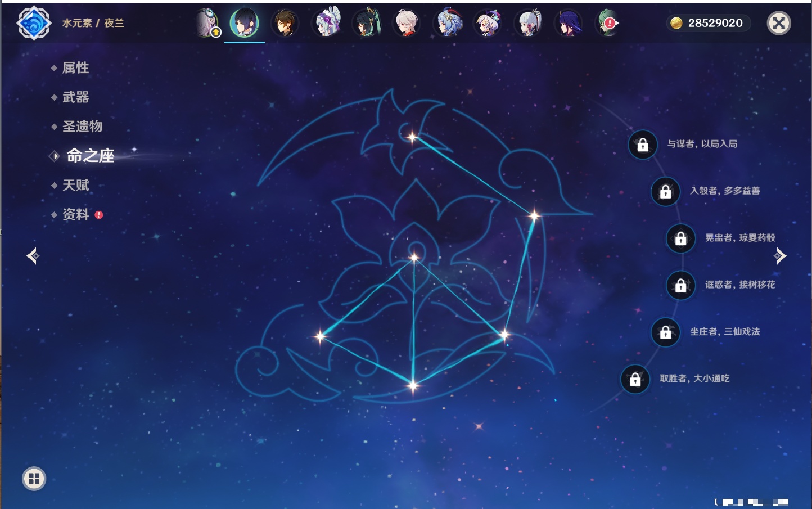Image resolution: width=812 pixels, height=509 pixels.
Task: Open the 圣遗物 artifacts tab
Action: pos(83,127)
